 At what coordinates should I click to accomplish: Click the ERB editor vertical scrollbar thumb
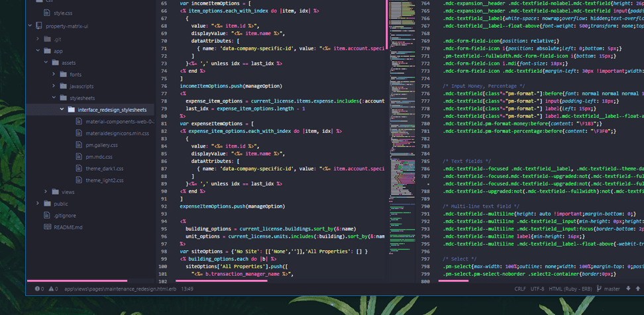pyautogui.click(x=387, y=24)
